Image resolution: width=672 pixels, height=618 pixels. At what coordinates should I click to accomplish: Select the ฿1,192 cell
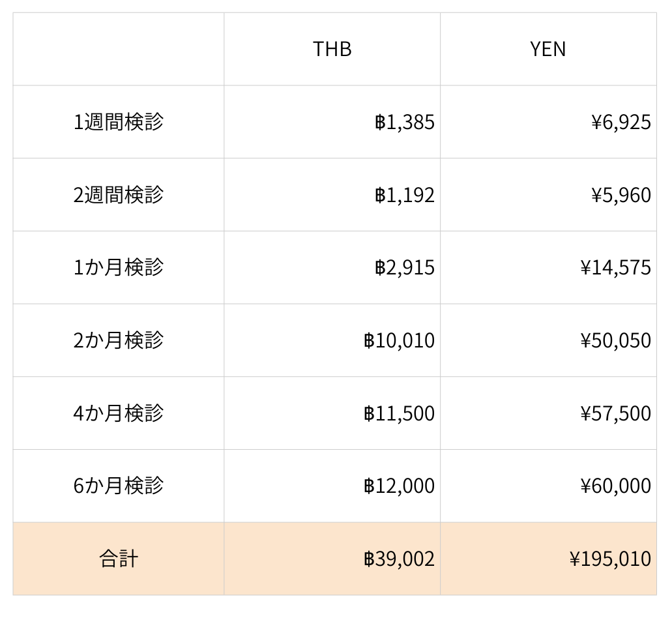pyautogui.click(x=404, y=196)
